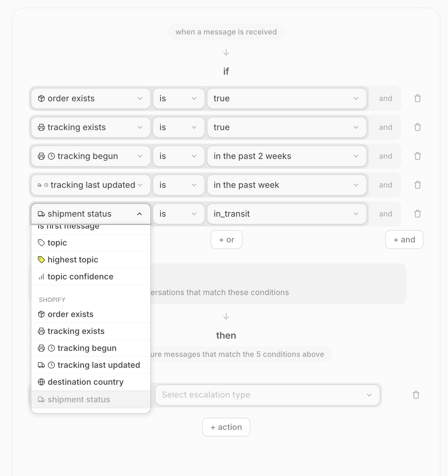Pick the topic option in the list
Viewport: 448px width, 476px height.
click(57, 243)
